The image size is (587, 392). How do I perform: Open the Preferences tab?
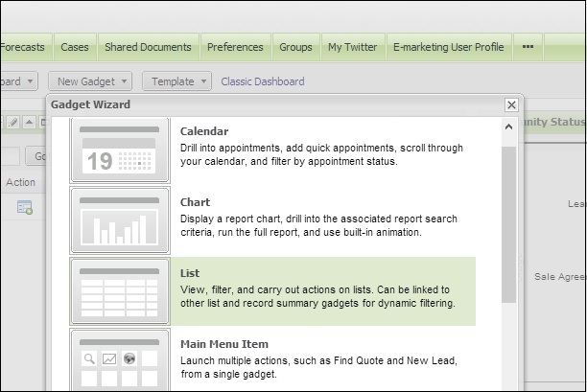[235, 47]
